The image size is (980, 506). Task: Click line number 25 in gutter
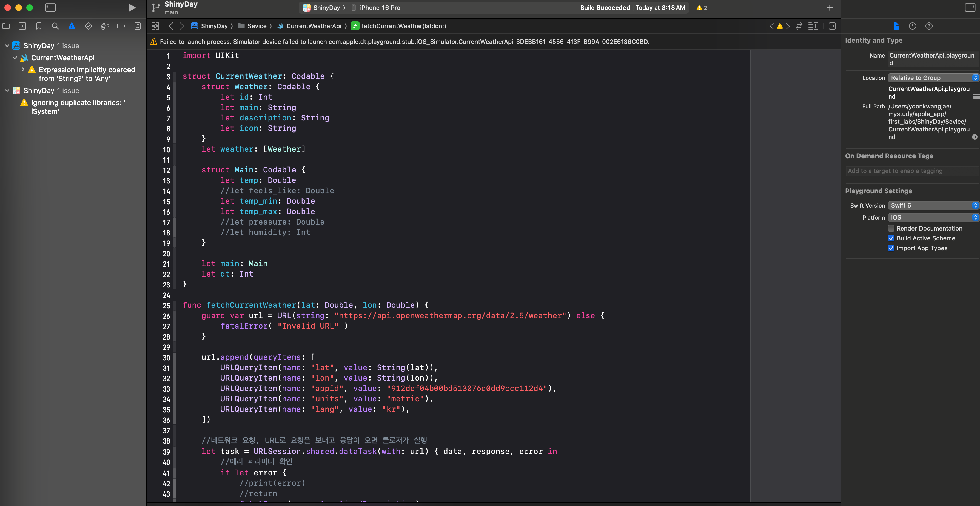166,305
